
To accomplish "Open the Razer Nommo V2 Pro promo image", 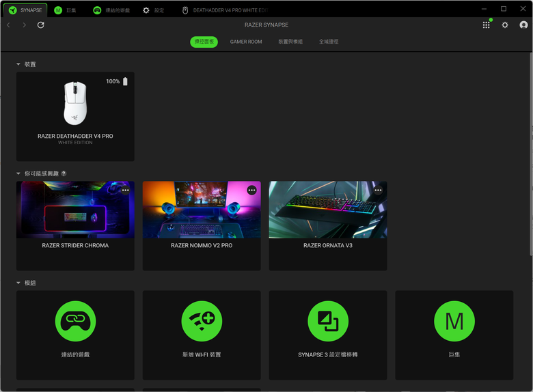I will pyautogui.click(x=202, y=210).
